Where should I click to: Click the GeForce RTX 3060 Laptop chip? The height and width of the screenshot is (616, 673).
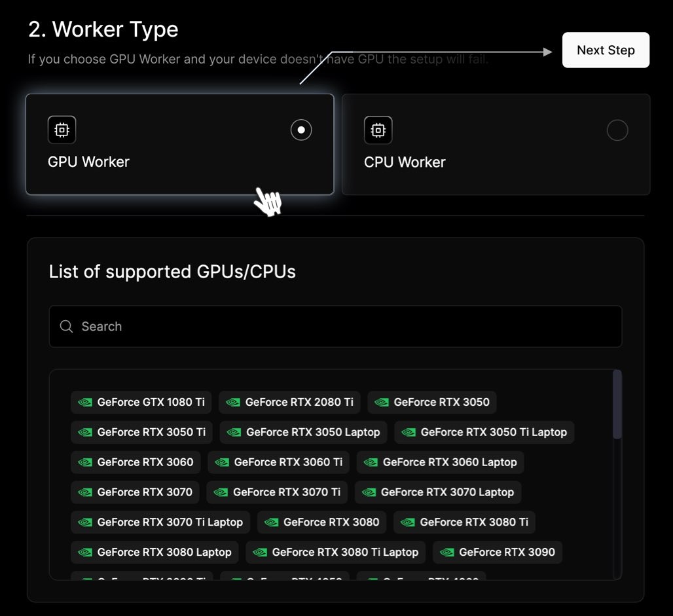click(x=441, y=462)
